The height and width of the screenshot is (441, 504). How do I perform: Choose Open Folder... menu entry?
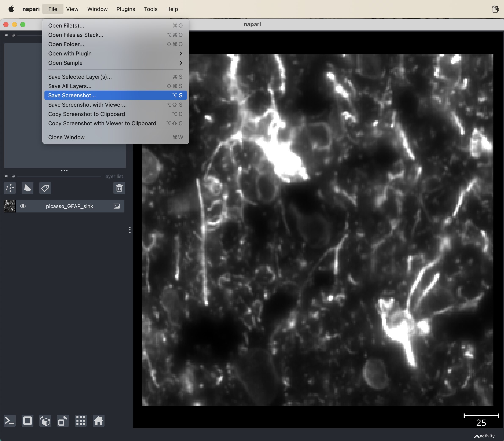[116, 44]
